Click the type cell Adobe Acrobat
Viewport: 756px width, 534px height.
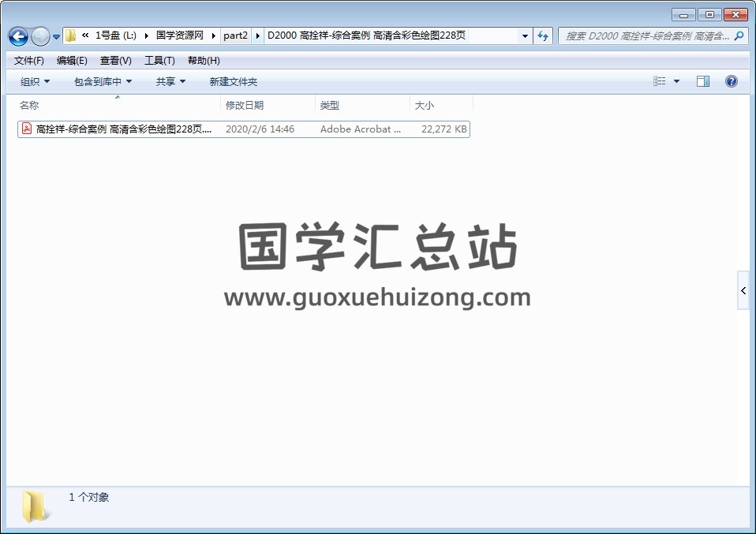[361, 129]
